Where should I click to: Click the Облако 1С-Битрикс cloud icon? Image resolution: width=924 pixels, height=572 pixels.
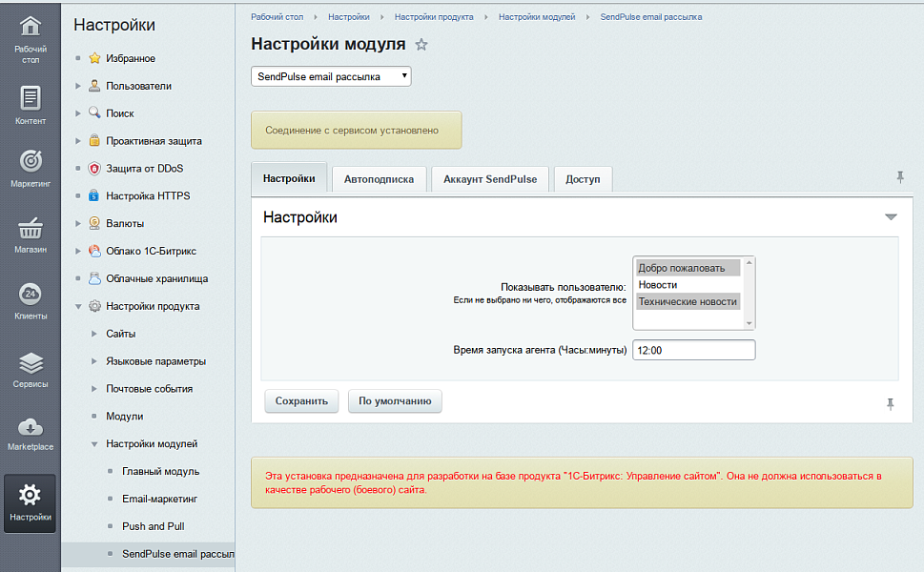point(94,251)
